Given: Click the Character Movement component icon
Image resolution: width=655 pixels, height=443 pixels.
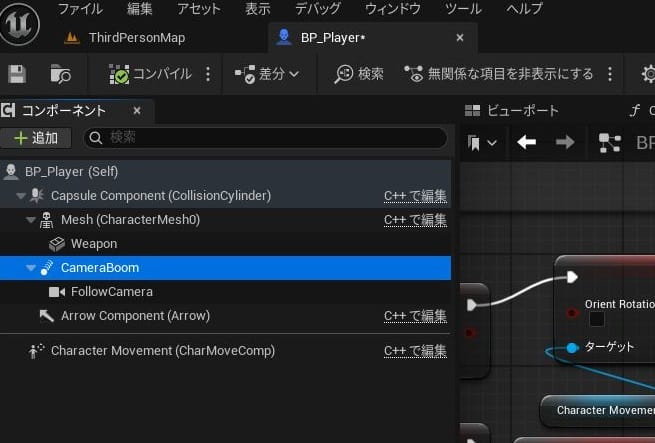Looking at the screenshot, I should pyautogui.click(x=36, y=351).
